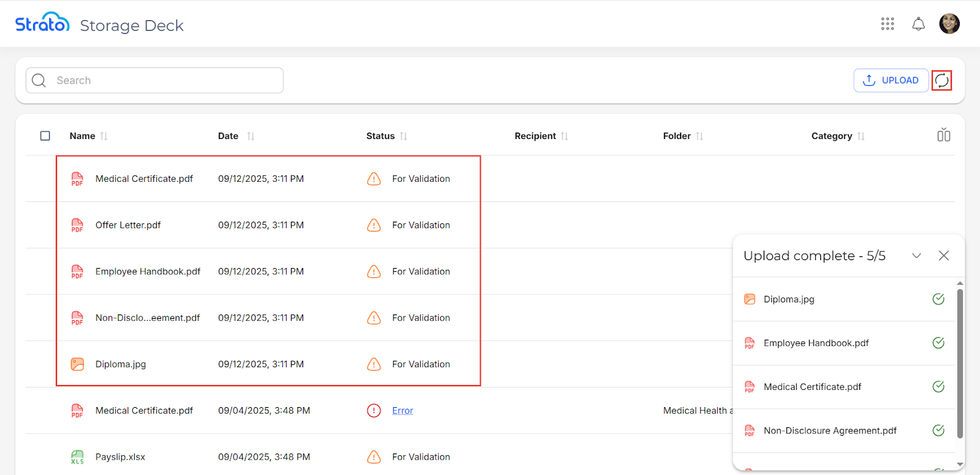This screenshot has width=980, height=475.
Task: Toggle the select all files checkbox
Action: pyautogui.click(x=45, y=136)
